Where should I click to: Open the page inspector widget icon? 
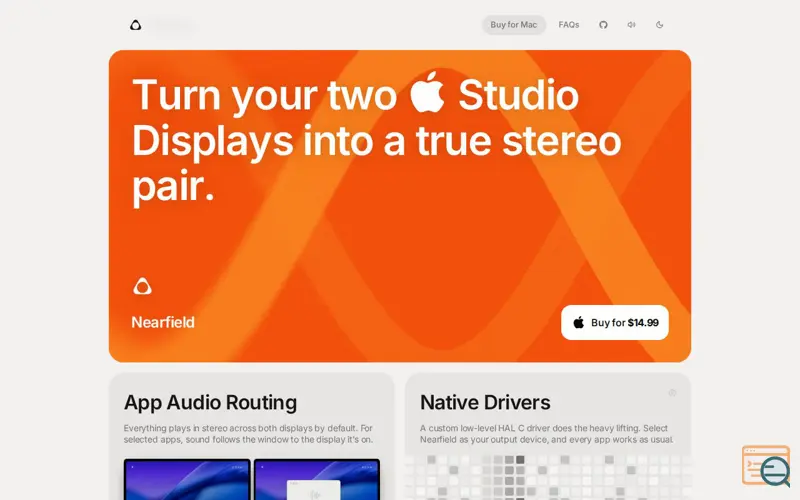[x=766, y=466]
